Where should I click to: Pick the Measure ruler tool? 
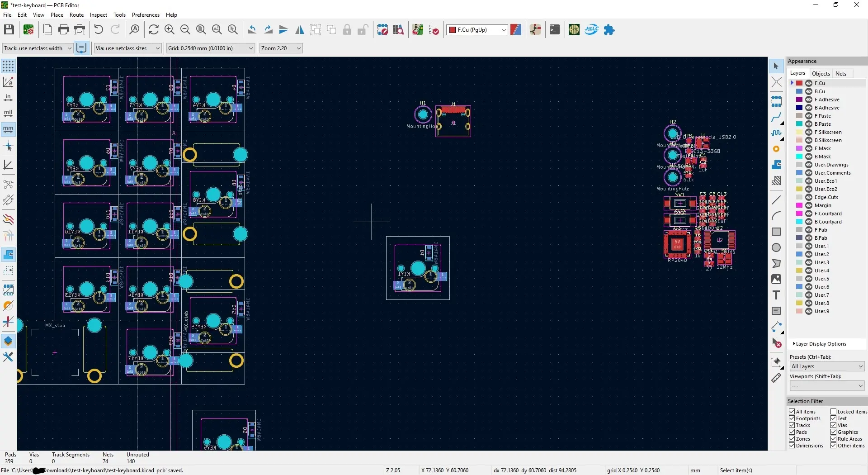[776, 378]
